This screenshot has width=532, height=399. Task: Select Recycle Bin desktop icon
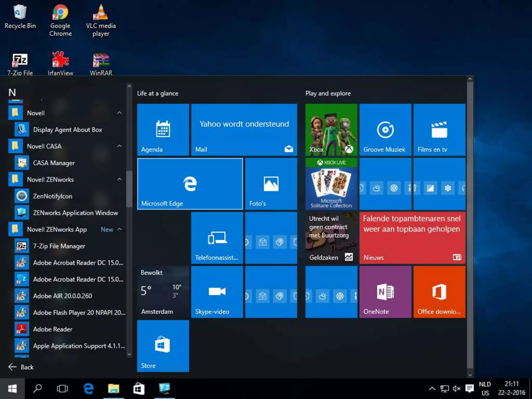click(20, 17)
